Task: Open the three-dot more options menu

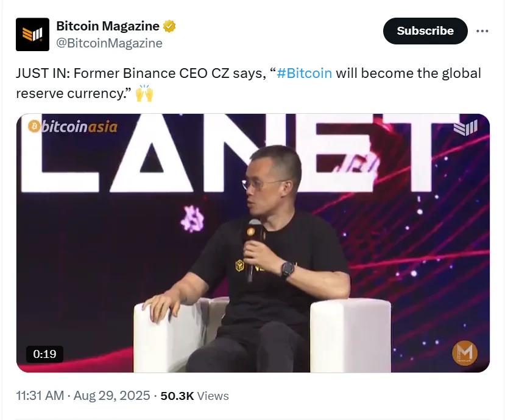Action: (482, 31)
